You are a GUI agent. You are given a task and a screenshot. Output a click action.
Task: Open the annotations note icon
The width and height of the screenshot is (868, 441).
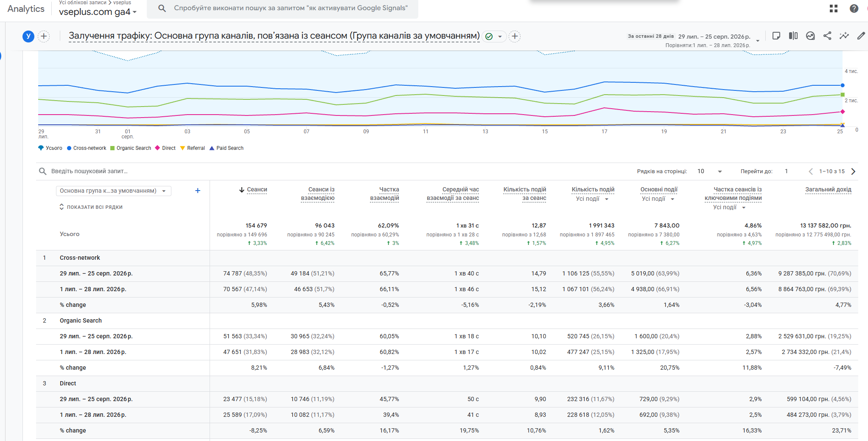click(x=776, y=36)
